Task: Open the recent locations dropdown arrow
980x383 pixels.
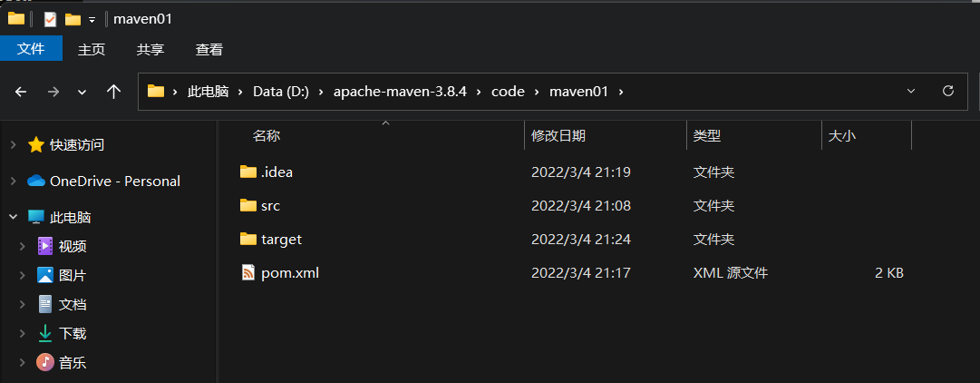Action: [82, 92]
